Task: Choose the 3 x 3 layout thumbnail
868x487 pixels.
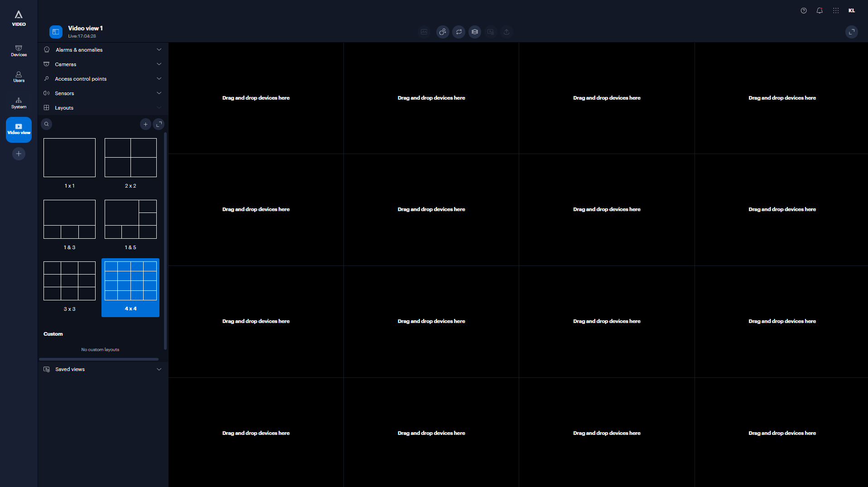Action: [69, 281]
